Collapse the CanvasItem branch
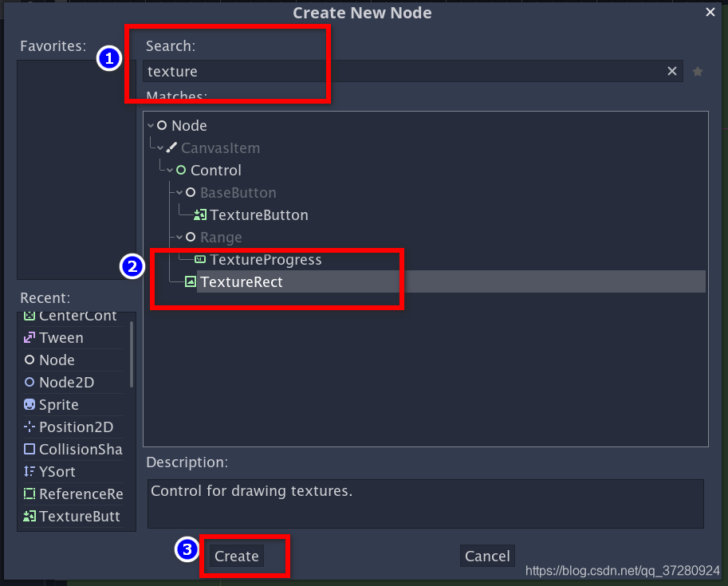This screenshot has width=728, height=586. [160, 148]
